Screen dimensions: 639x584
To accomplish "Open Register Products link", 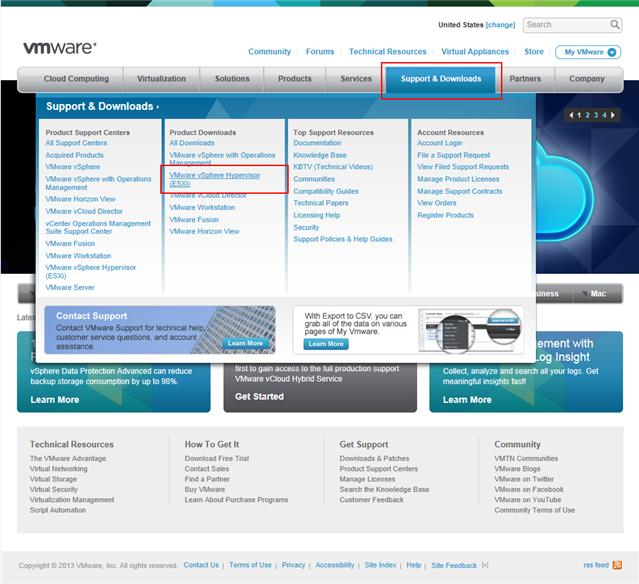I will [445, 215].
